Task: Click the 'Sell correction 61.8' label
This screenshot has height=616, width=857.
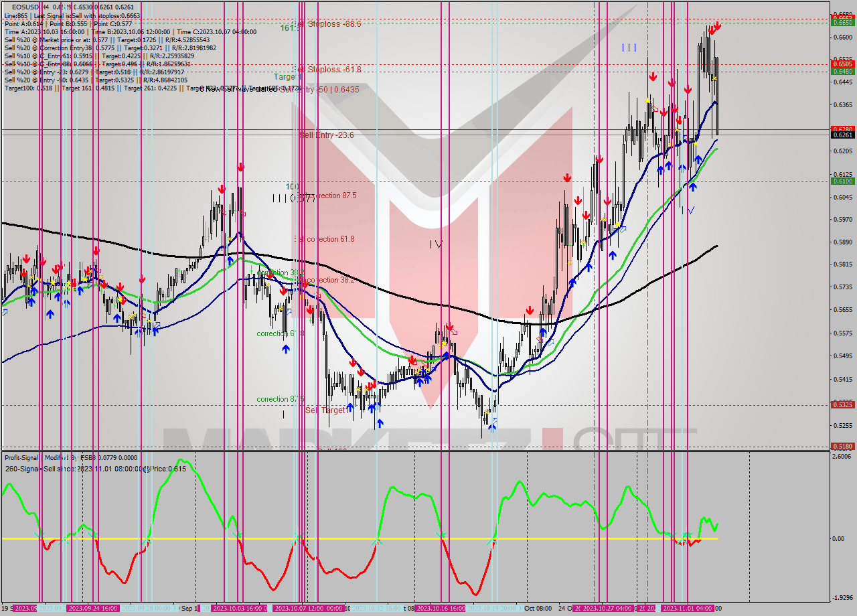Action: pyautogui.click(x=324, y=239)
